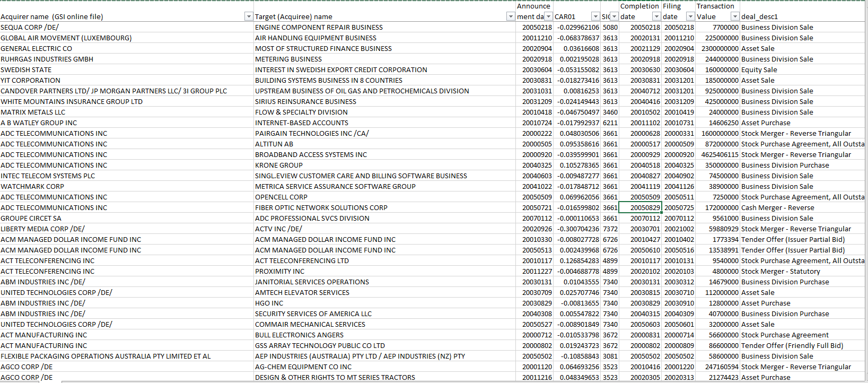Viewport: 868px width, 383px height.
Task: Click 'INTEREST IN SWEDISH EXPORT CREDIT CORPORATION' cell
Action: pos(384,69)
